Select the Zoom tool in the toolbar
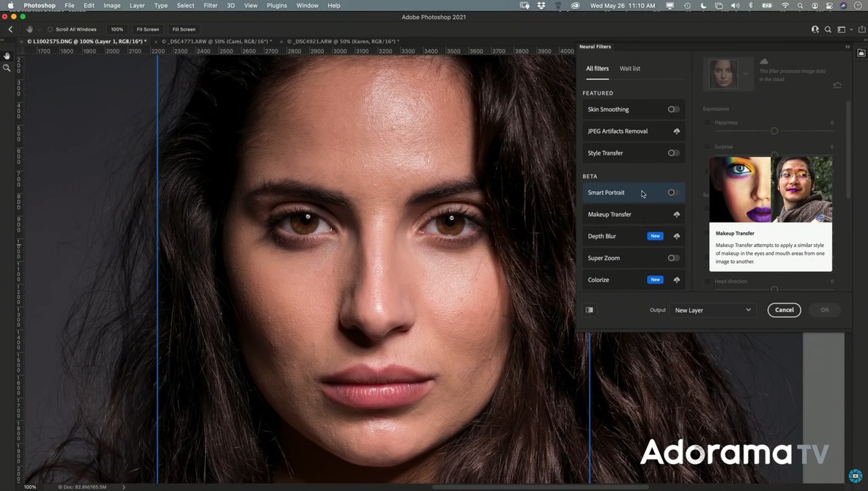Screen dimensions: 868x491 pos(7,68)
